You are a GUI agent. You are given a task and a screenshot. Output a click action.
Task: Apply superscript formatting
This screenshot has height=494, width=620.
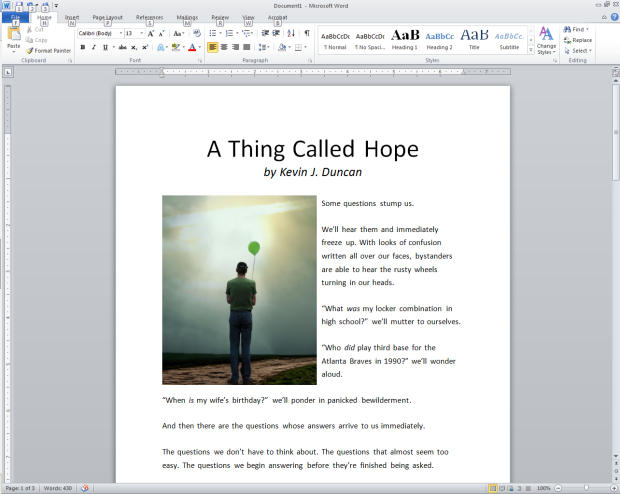point(145,47)
